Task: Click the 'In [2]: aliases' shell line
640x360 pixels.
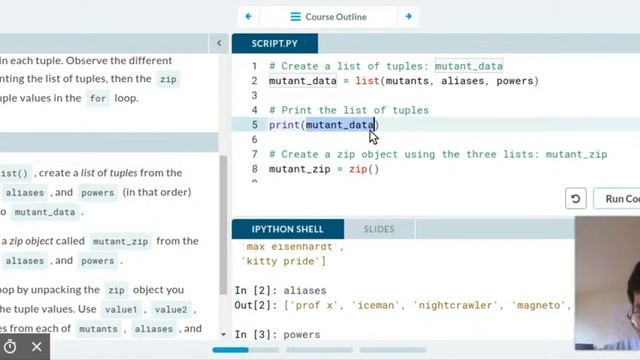Action: point(280,291)
